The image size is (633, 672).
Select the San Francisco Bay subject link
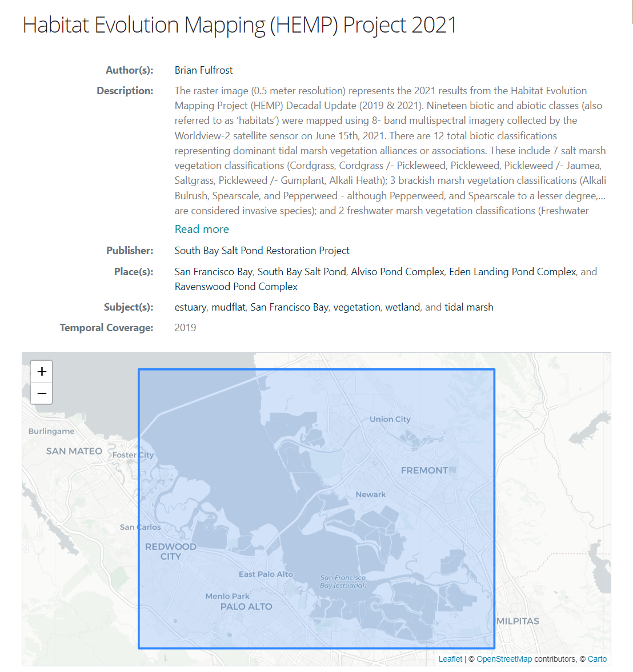click(290, 307)
